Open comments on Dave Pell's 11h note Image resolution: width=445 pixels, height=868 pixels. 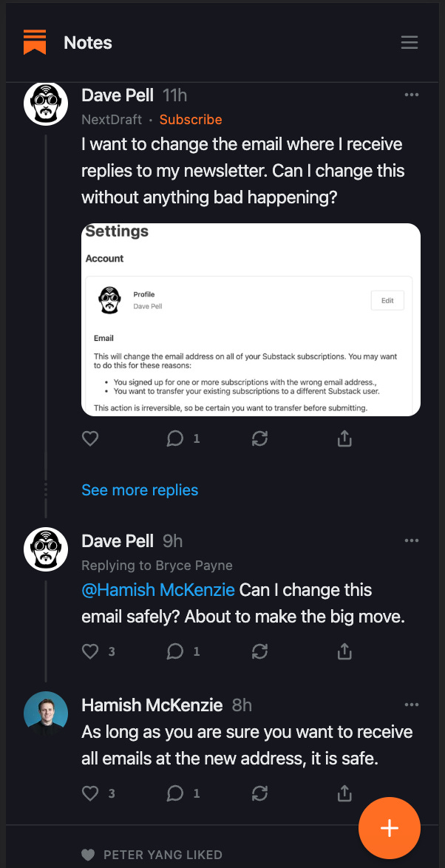click(175, 439)
